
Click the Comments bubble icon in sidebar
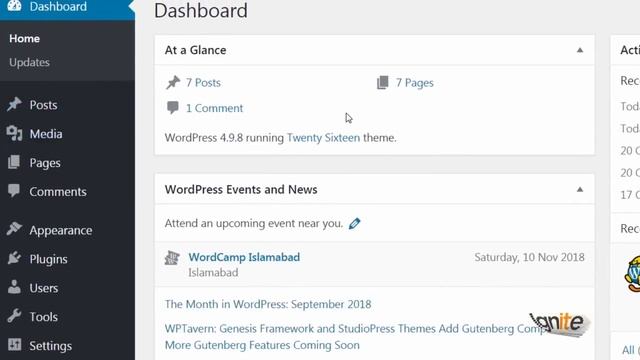(x=14, y=191)
